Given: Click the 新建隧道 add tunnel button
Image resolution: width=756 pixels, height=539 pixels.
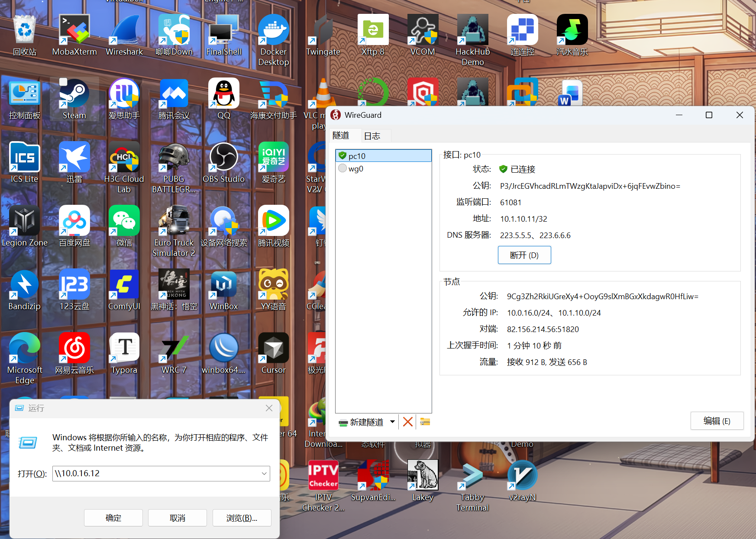Looking at the screenshot, I should click(x=362, y=422).
